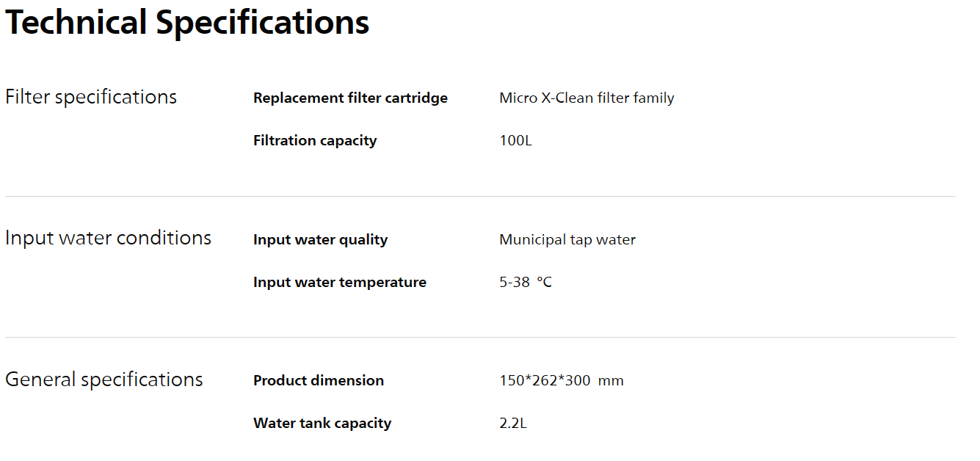Select the General specifications section title
This screenshot has height=461, width=980.
(104, 380)
